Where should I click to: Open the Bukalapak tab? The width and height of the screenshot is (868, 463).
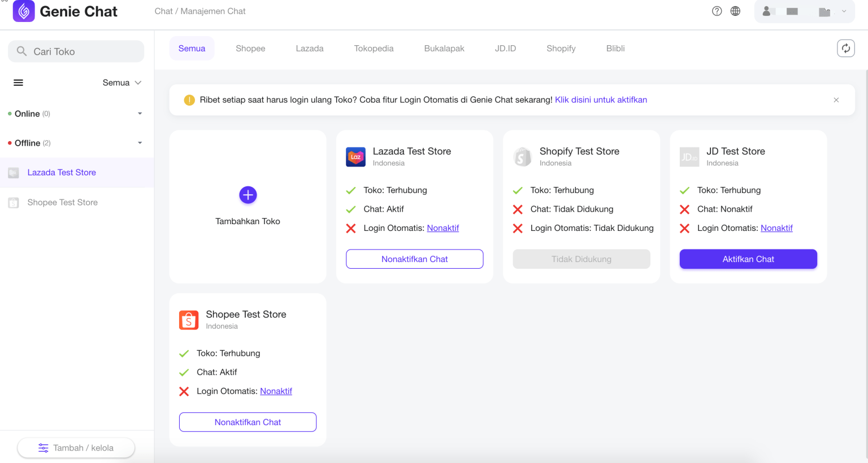[x=444, y=48]
